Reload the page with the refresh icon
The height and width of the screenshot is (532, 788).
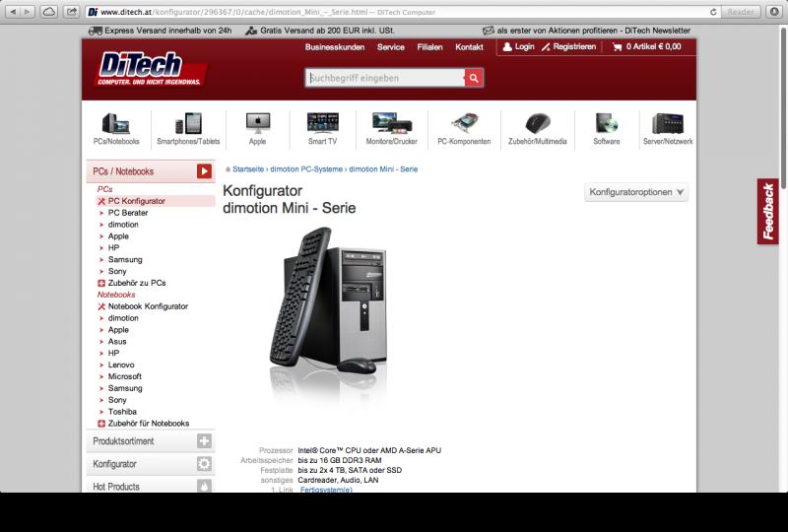pos(712,12)
